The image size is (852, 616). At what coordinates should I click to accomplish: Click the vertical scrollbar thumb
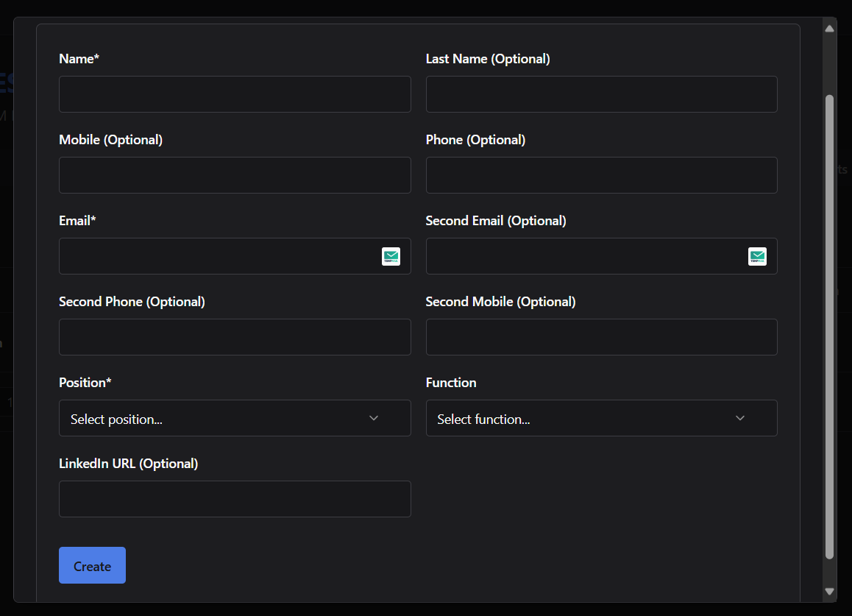829,324
